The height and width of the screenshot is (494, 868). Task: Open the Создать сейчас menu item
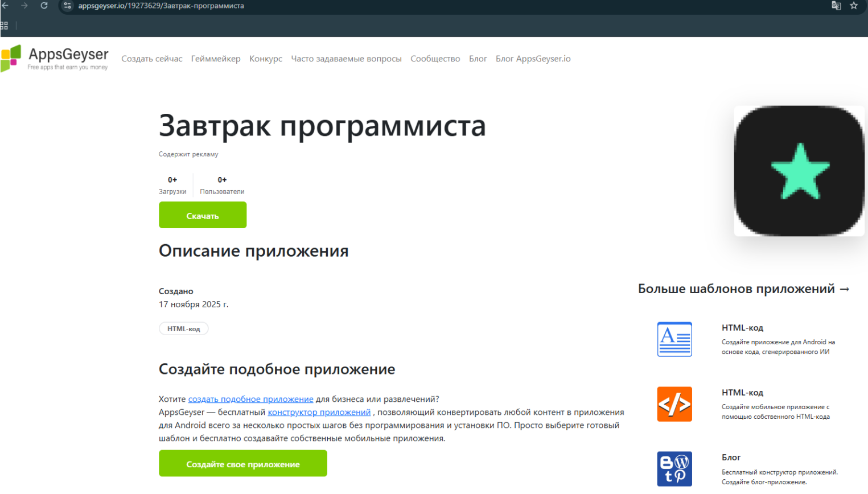pos(151,58)
